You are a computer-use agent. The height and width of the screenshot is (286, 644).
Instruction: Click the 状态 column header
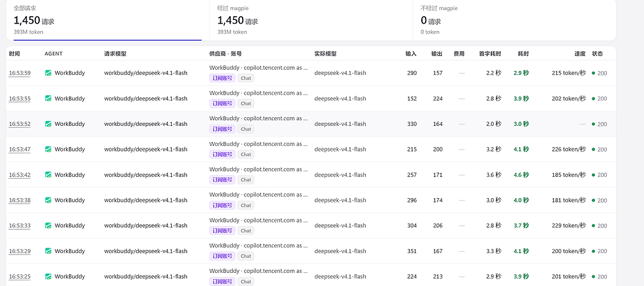click(597, 54)
